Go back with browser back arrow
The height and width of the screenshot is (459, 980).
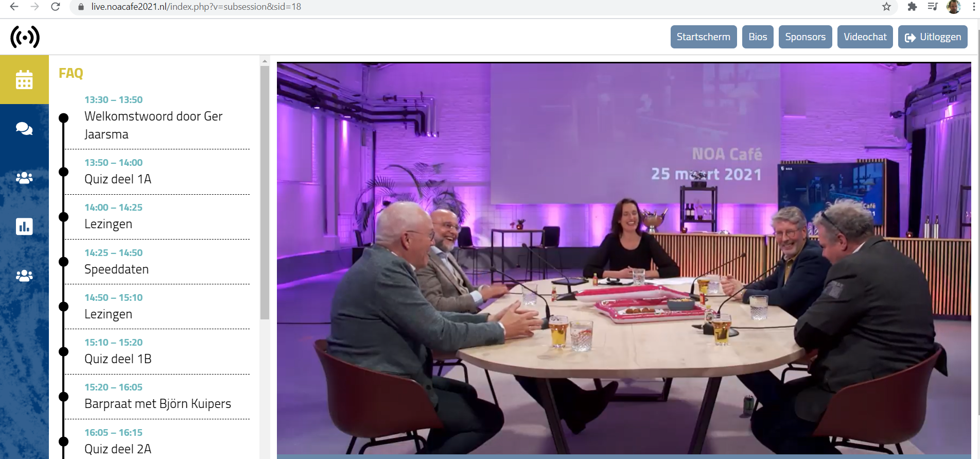coord(14,7)
